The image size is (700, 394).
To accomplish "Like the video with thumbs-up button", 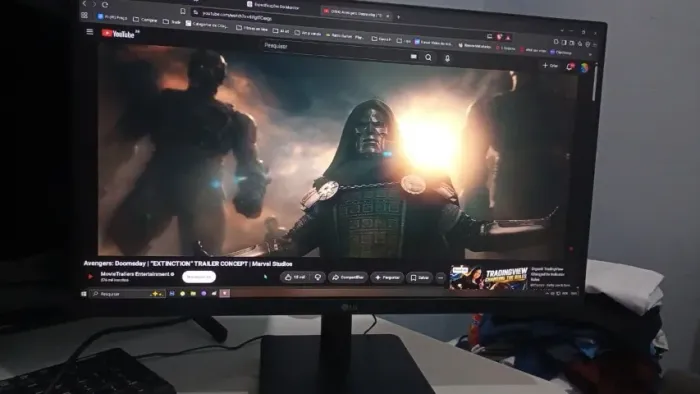I will [295, 277].
